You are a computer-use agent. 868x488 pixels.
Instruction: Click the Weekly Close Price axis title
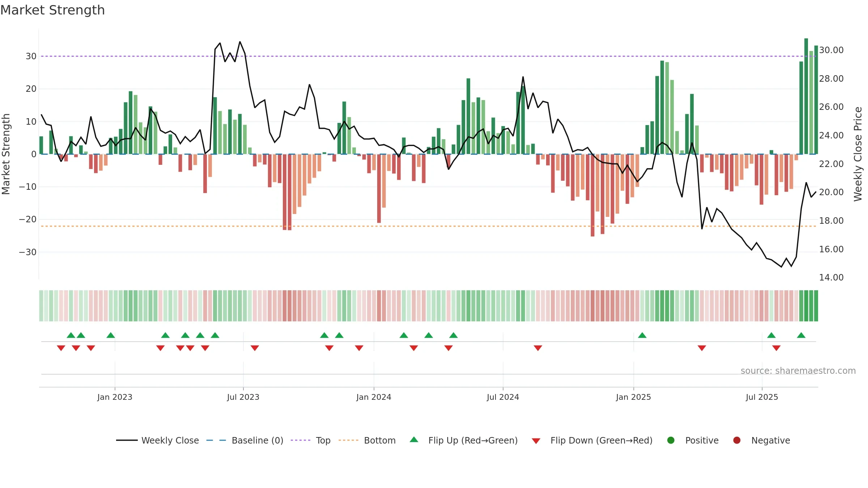858,154
